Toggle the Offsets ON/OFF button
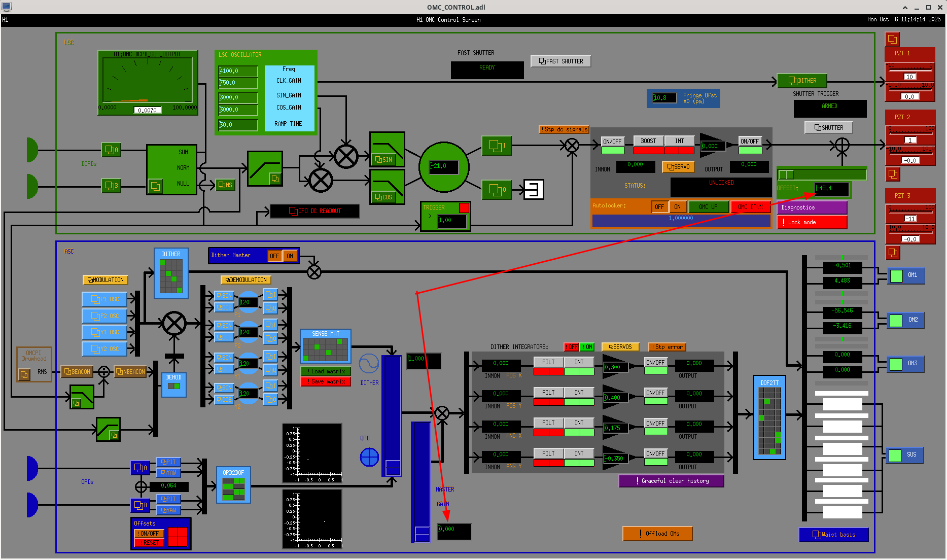947x560 pixels. point(149,534)
